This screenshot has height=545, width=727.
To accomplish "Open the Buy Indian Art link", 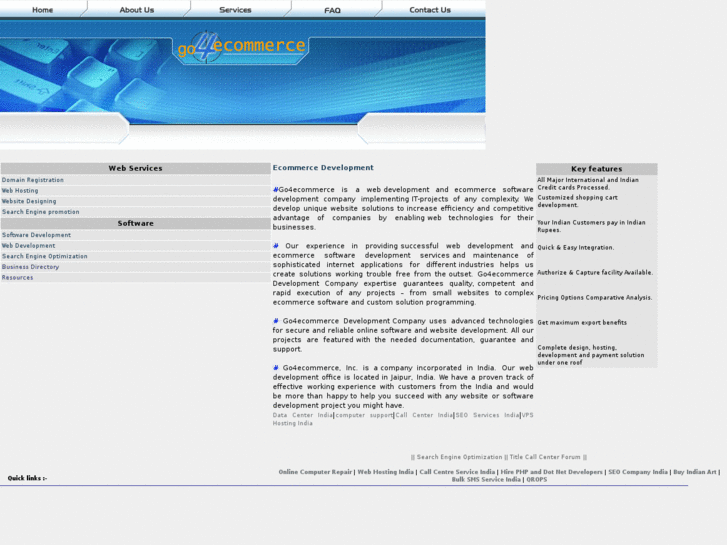I will (695, 472).
